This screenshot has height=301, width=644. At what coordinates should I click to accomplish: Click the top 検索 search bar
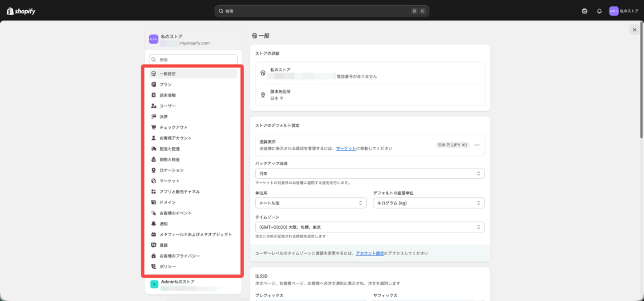tap(321, 11)
